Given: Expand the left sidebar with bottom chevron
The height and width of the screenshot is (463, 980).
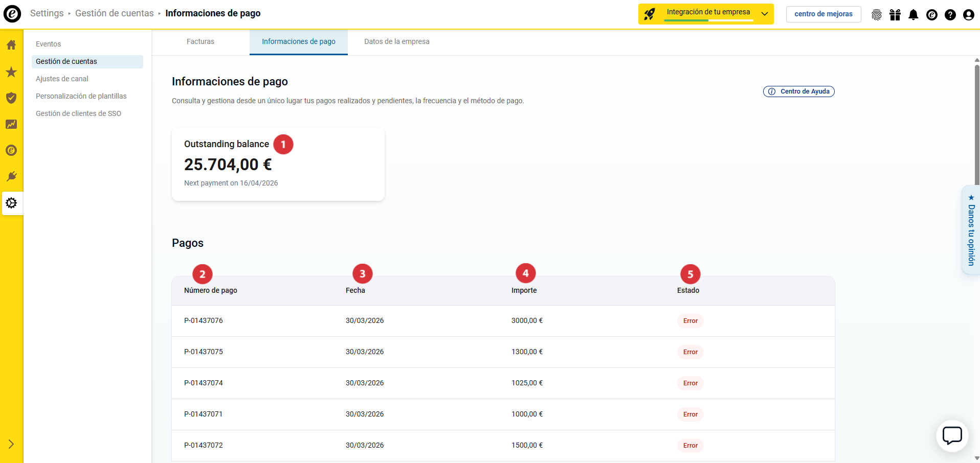Looking at the screenshot, I should 11,444.
